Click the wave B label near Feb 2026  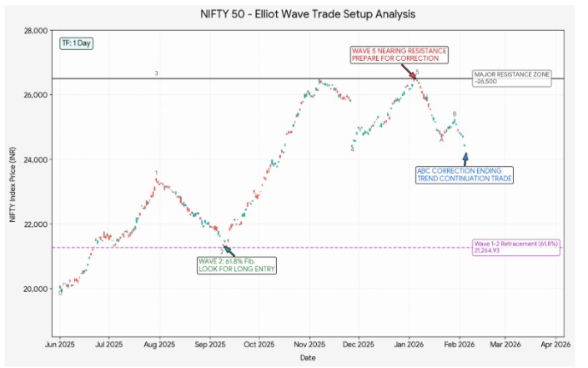[454, 113]
